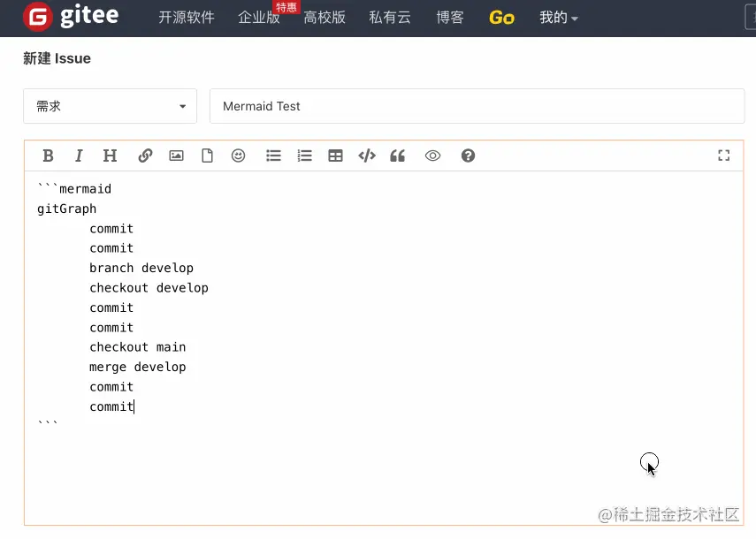The image size is (756, 539).
Task: Open the emoji picker smiley icon
Action: click(238, 156)
